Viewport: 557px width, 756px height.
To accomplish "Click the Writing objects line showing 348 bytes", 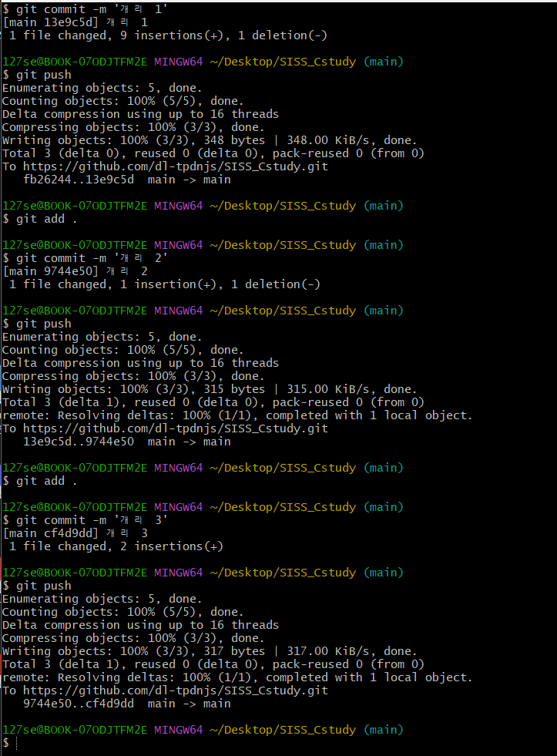I will pyautogui.click(x=210, y=140).
